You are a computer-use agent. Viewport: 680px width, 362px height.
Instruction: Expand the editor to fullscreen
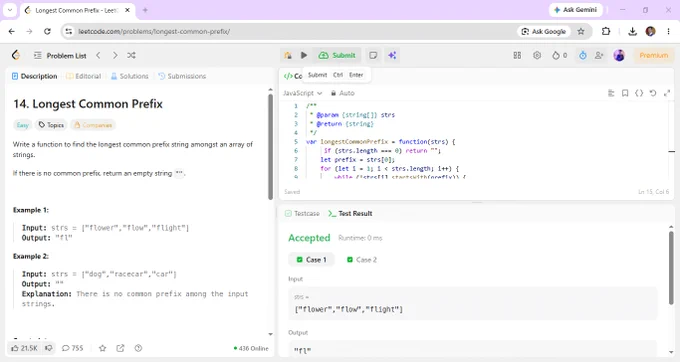pyautogui.click(x=667, y=93)
